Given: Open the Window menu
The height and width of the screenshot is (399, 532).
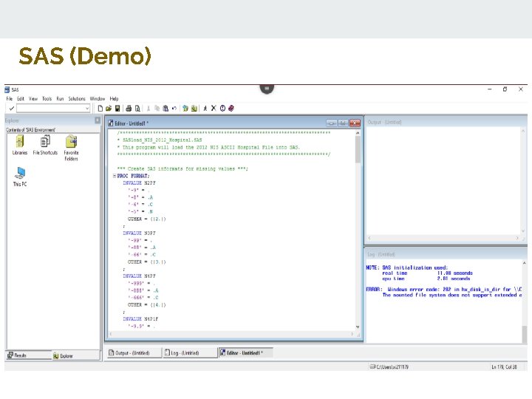Looking at the screenshot, I should (98, 99).
